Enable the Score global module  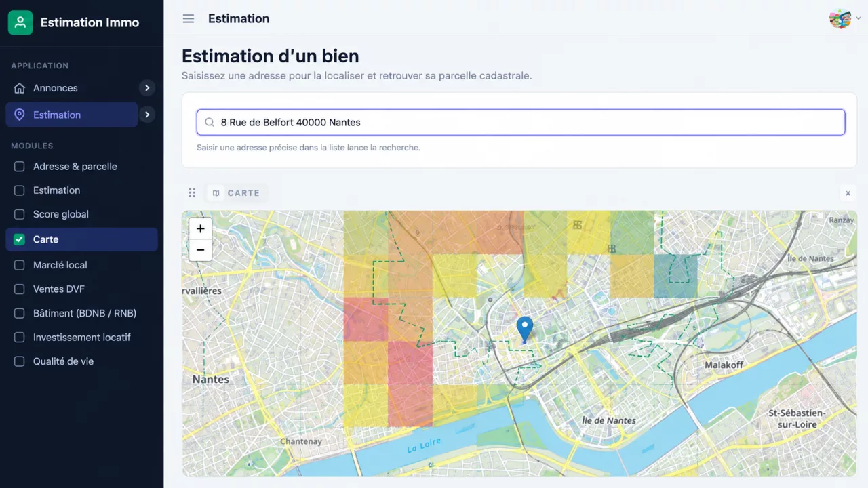20,214
